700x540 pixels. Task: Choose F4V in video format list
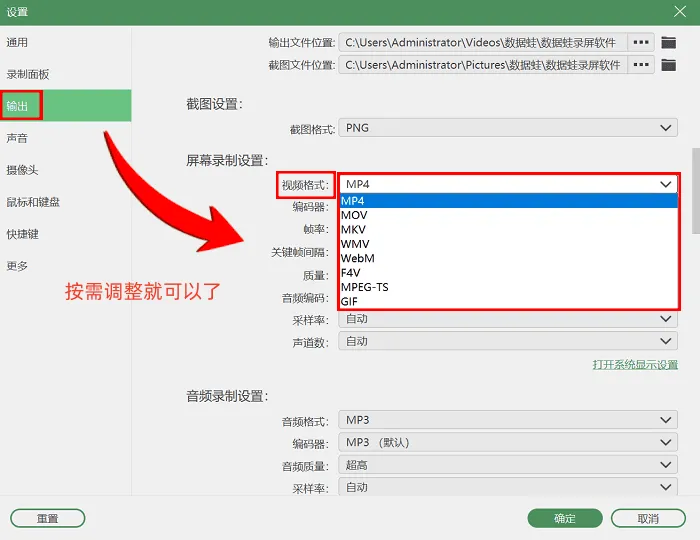(509, 273)
